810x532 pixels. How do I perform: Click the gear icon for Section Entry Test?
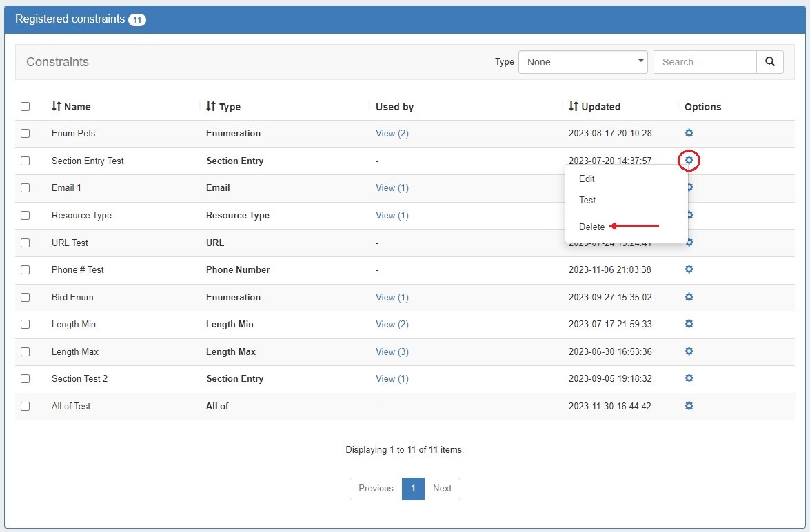click(689, 161)
